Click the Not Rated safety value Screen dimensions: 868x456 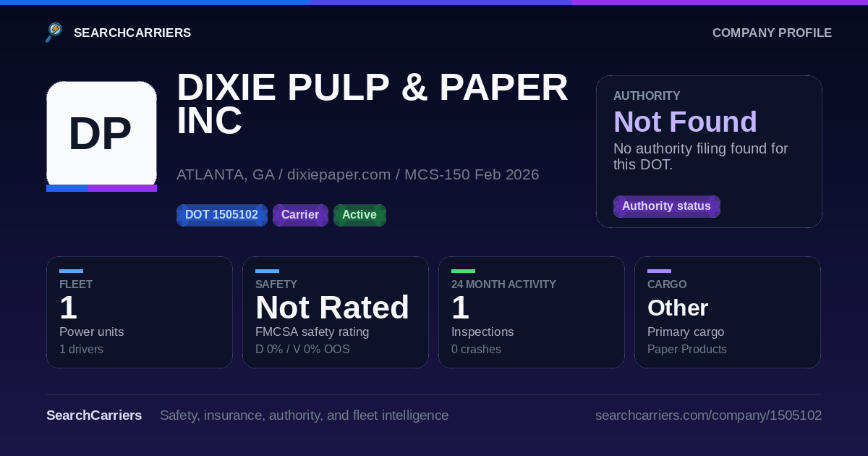pos(332,308)
